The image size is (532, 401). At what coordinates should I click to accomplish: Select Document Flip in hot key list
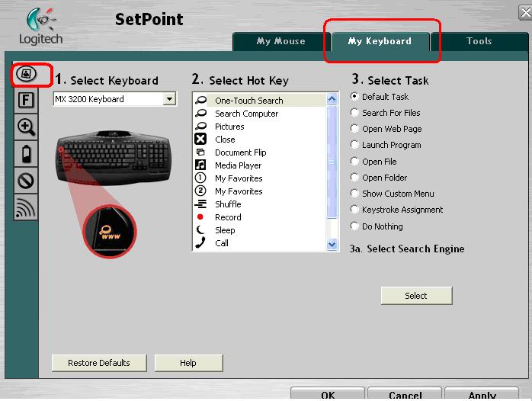[260, 152]
